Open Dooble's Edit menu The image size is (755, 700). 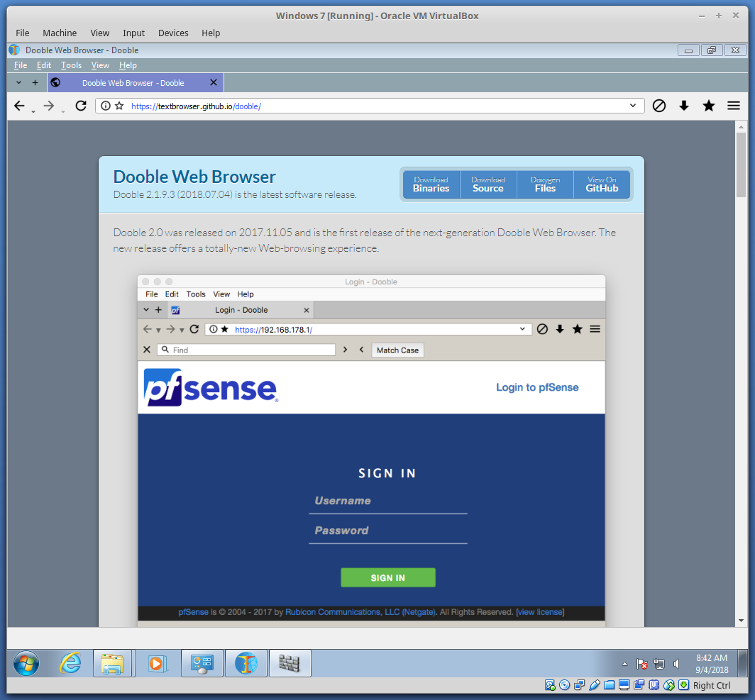(44, 65)
